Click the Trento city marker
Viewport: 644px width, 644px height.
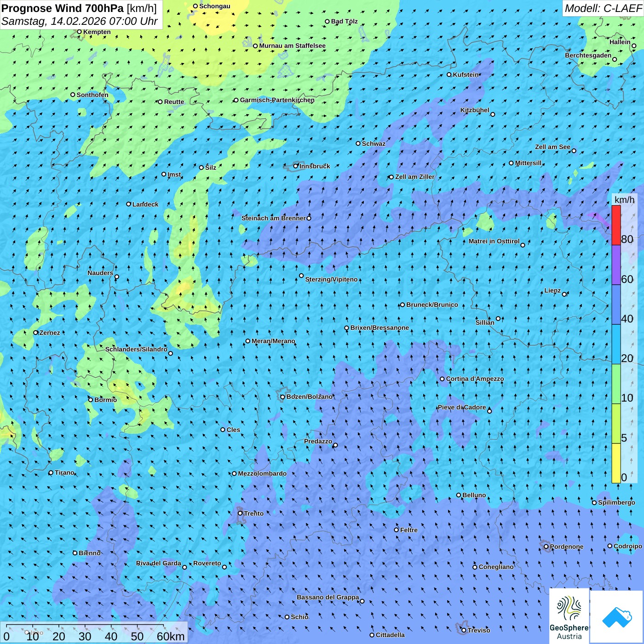point(240,513)
